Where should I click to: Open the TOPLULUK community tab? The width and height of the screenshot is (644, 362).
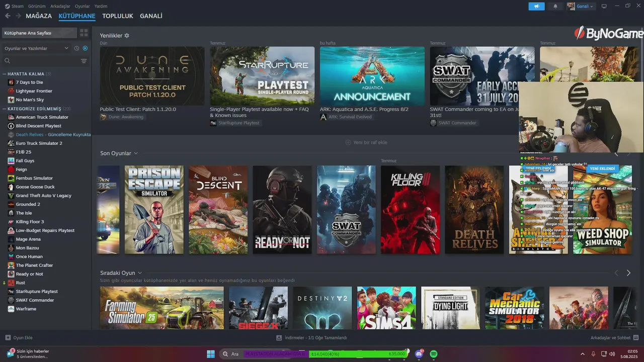118,16
